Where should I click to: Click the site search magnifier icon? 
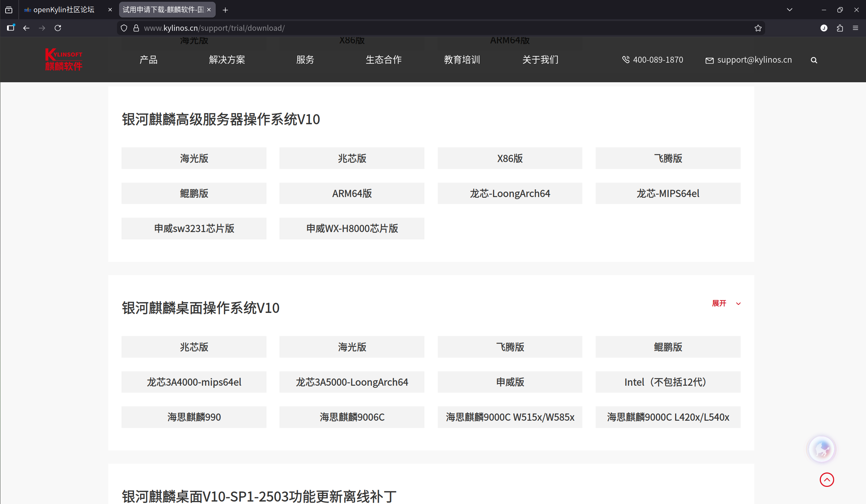[x=814, y=60]
